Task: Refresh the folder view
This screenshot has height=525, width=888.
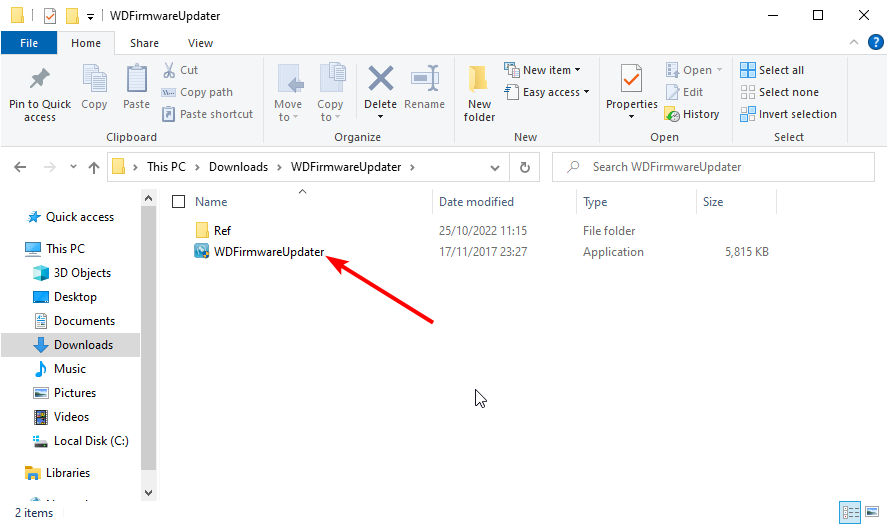Action: tap(525, 168)
